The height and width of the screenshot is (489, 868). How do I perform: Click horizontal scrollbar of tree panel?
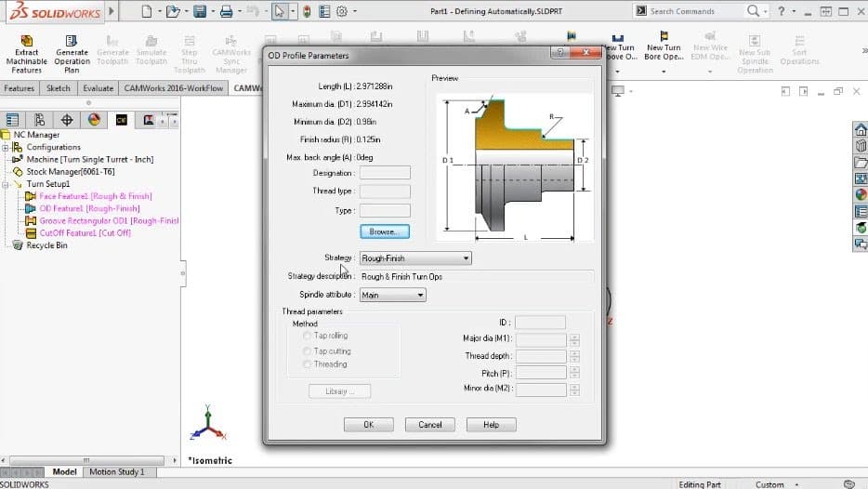pyautogui.click(x=87, y=460)
